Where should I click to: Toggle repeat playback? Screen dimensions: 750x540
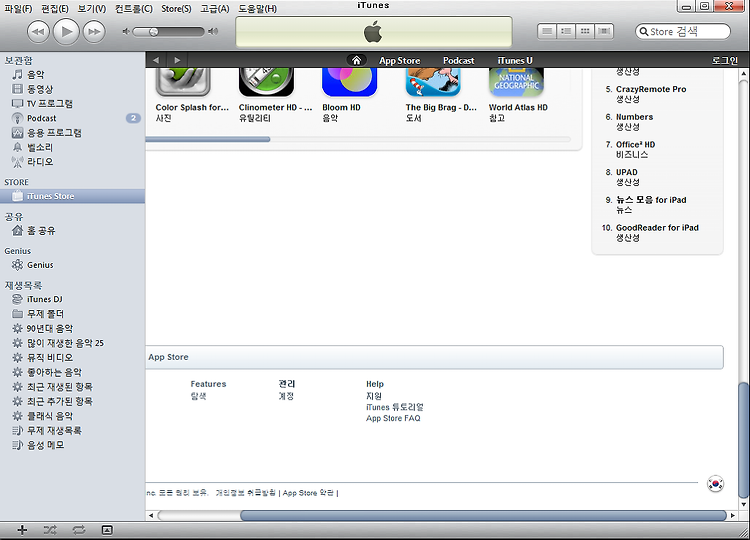[x=79, y=530]
